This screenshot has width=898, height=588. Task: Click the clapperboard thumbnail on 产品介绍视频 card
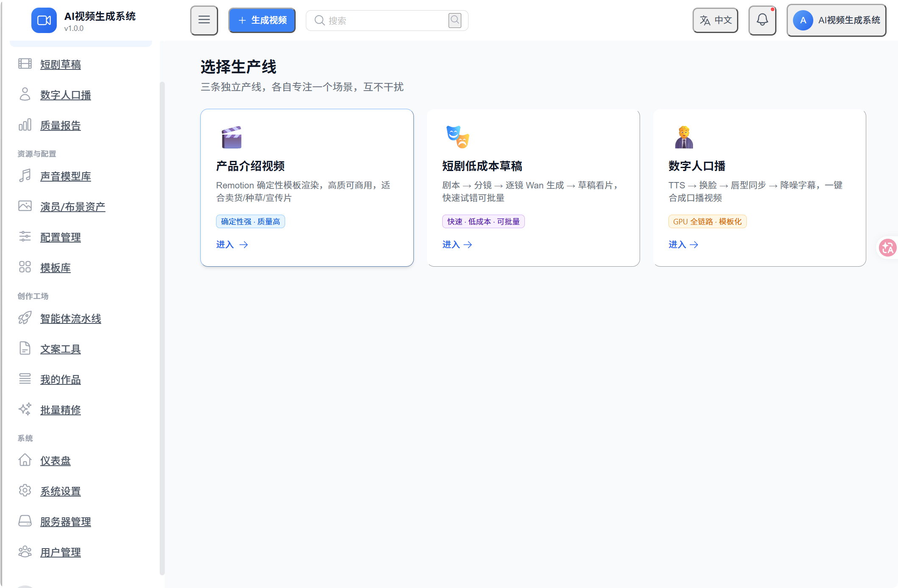click(232, 137)
